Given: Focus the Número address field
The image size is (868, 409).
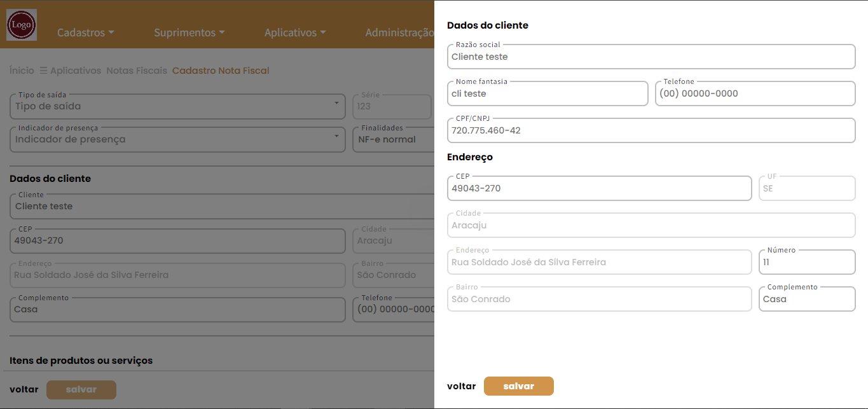Looking at the screenshot, I should pyautogui.click(x=806, y=262).
